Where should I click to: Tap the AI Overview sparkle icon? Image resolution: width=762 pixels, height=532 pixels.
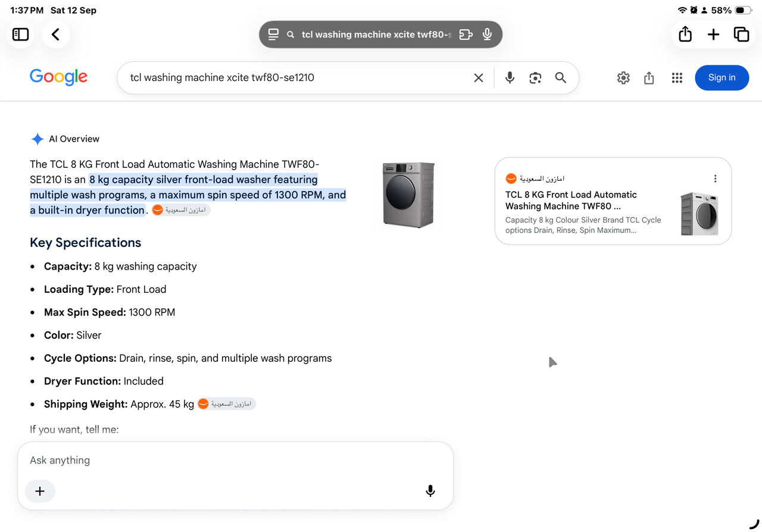click(x=38, y=139)
